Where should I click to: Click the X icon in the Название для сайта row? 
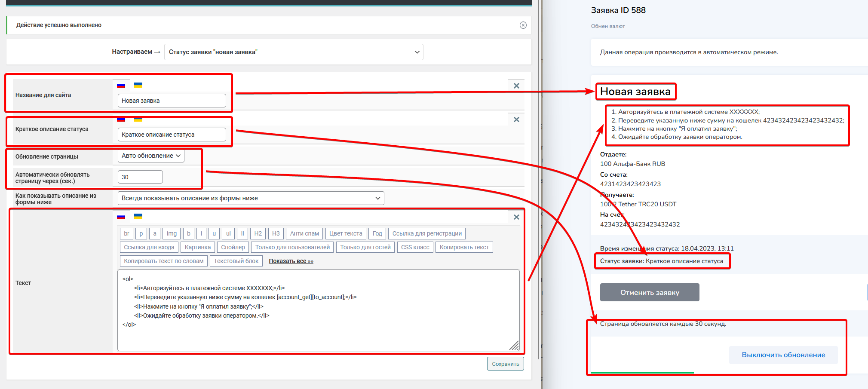(x=516, y=86)
